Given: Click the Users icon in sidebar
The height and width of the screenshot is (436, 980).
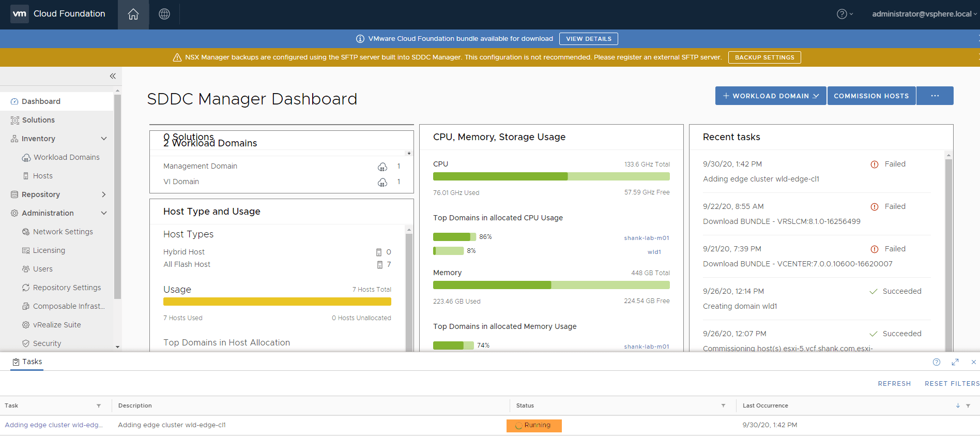Looking at the screenshot, I should (x=26, y=269).
